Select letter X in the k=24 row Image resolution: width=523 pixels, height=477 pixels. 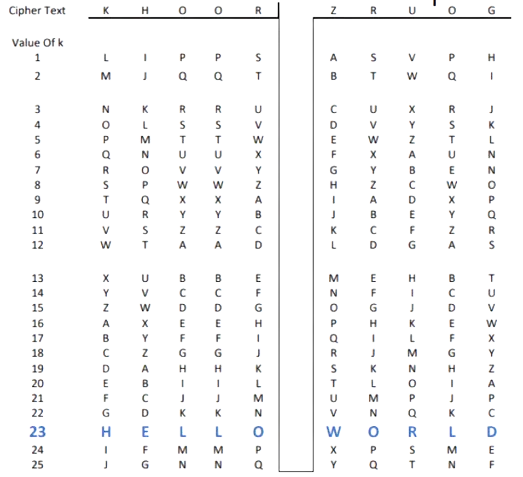pyautogui.click(x=333, y=450)
